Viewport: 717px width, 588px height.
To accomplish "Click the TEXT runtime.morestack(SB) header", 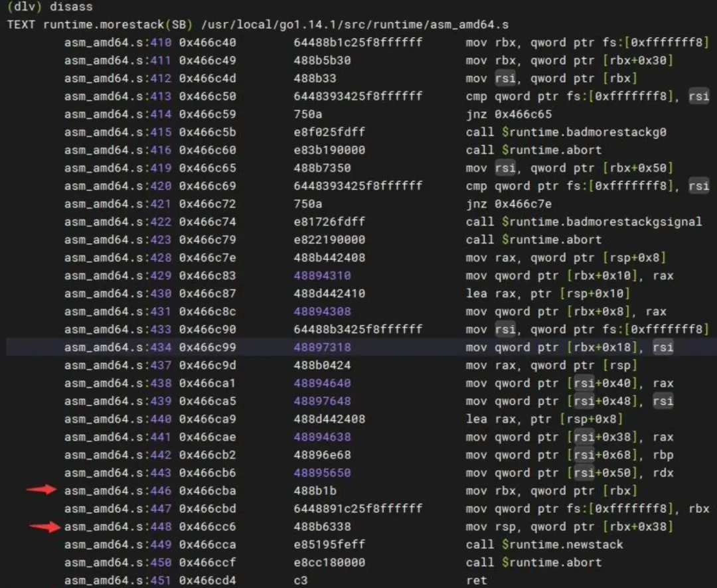I will click(x=97, y=25).
